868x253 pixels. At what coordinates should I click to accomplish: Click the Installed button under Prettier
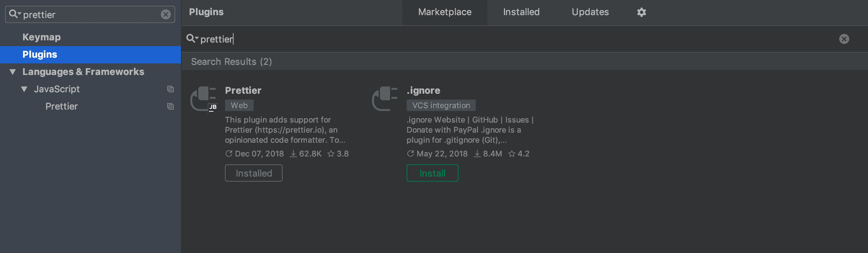pos(253,173)
